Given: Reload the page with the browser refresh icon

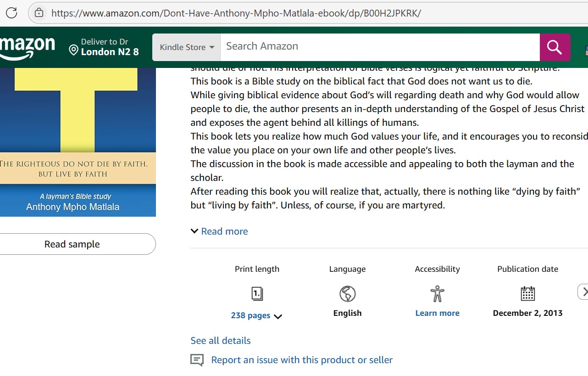Looking at the screenshot, I should (11, 13).
